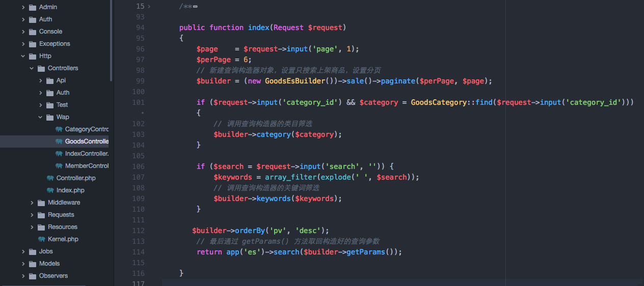The width and height of the screenshot is (644, 286).
Task: Expand the Auth folder chevron under Controllers
Action: [x=40, y=93]
